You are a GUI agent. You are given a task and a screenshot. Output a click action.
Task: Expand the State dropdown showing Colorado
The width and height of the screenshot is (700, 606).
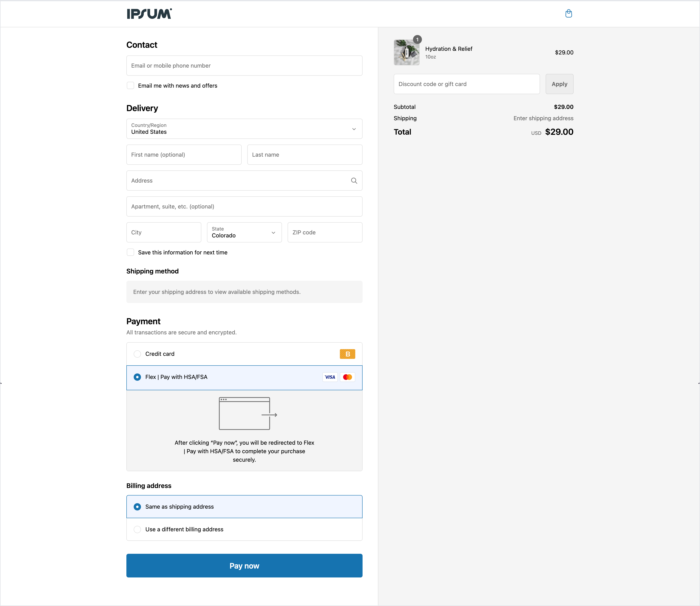[244, 232]
